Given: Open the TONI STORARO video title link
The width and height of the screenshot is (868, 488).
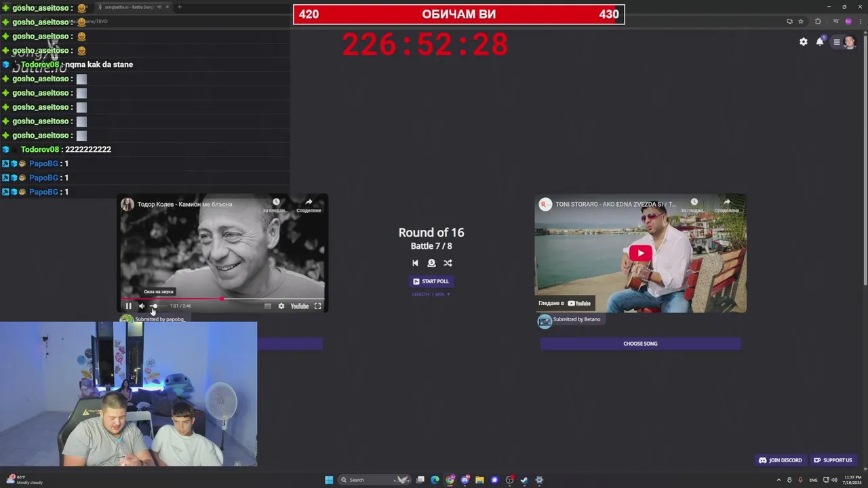Looking at the screenshot, I should 616,204.
